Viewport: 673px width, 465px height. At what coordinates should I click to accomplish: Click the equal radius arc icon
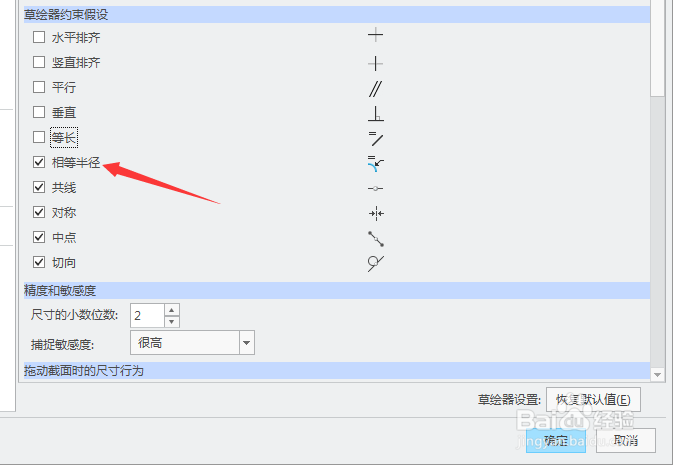tap(376, 164)
